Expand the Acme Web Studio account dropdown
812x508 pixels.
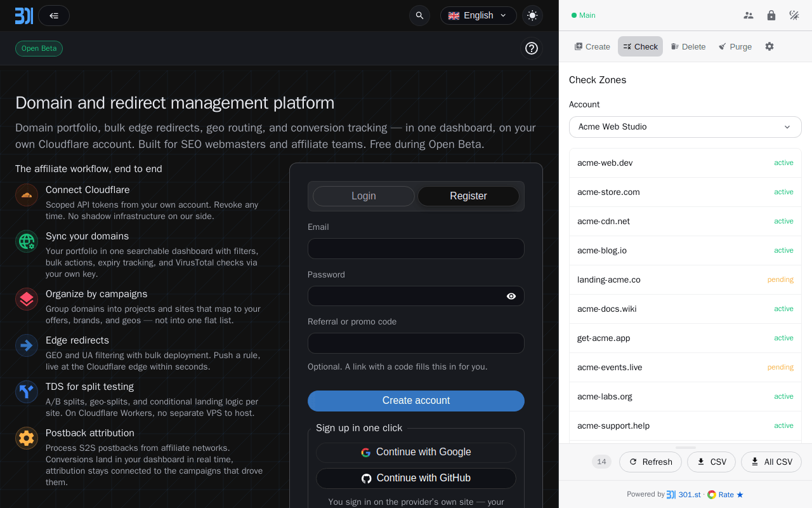point(685,127)
